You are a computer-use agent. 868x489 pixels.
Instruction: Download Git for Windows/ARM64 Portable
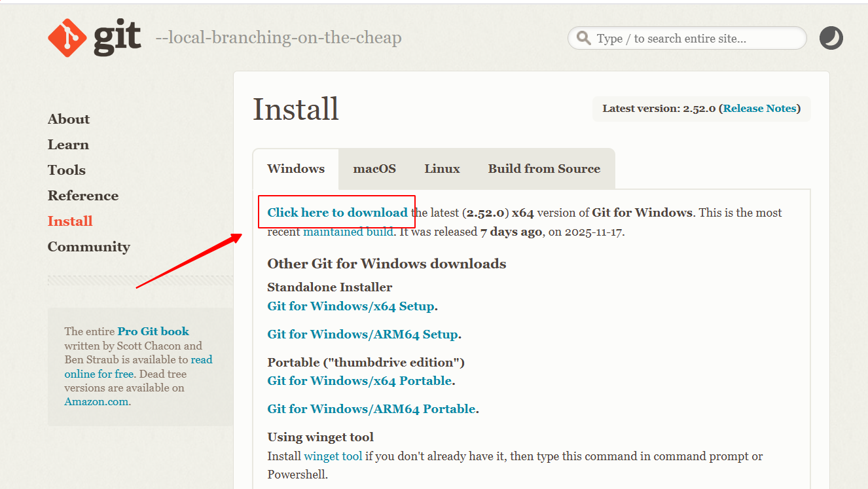pos(371,409)
